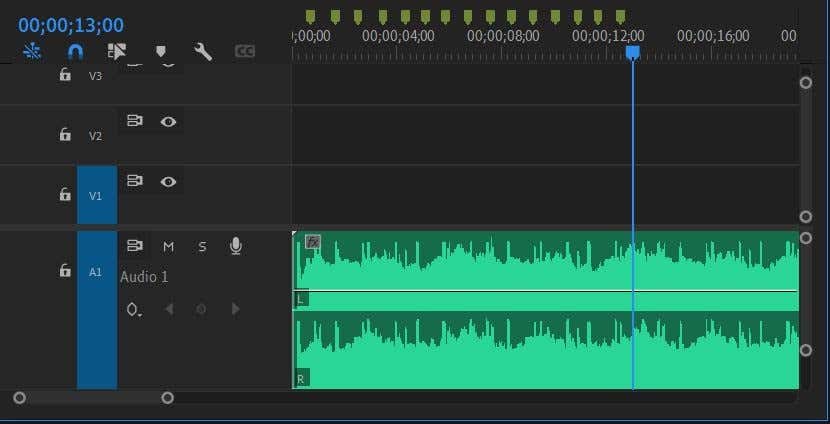Click ruler at 00;00;04;00
The height and width of the screenshot is (424, 830).
tap(398, 36)
